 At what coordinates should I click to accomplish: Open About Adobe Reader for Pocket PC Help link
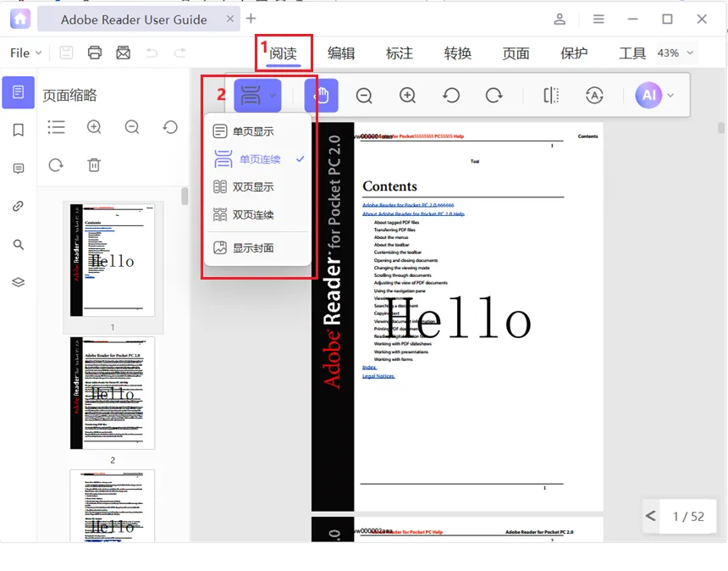pyautogui.click(x=413, y=213)
